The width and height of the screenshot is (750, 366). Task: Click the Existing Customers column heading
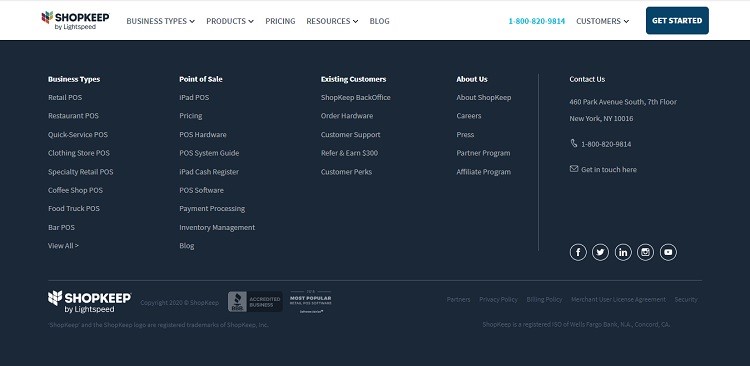[353, 79]
